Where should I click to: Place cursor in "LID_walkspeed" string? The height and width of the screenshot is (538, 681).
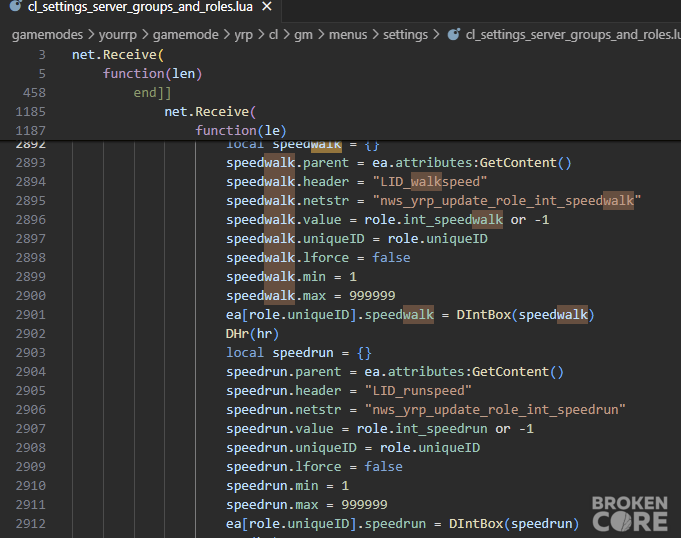pos(430,182)
